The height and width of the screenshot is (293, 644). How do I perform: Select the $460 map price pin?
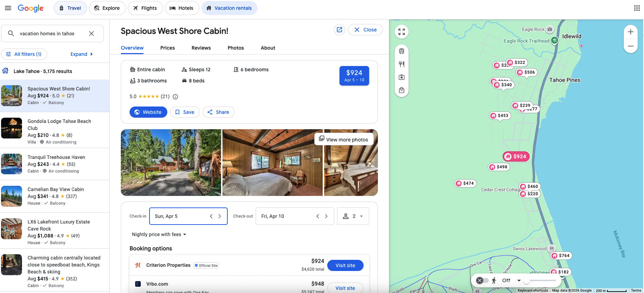coord(529,186)
